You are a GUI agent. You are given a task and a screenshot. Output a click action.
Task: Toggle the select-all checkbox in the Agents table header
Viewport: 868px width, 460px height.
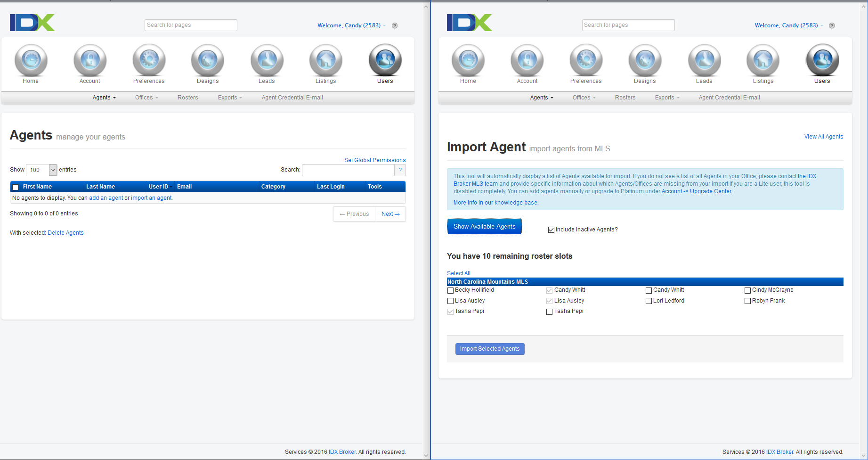pos(15,187)
